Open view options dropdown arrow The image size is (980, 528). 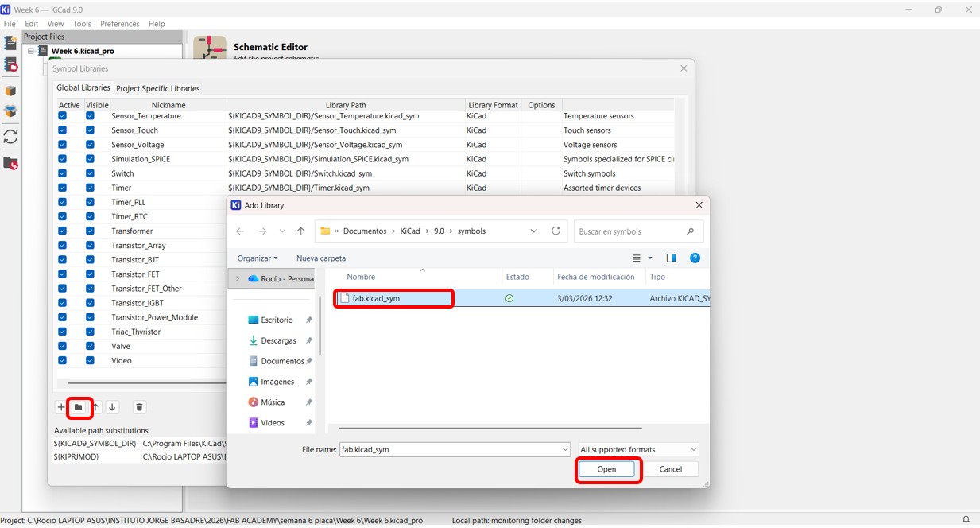tap(650, 258)
